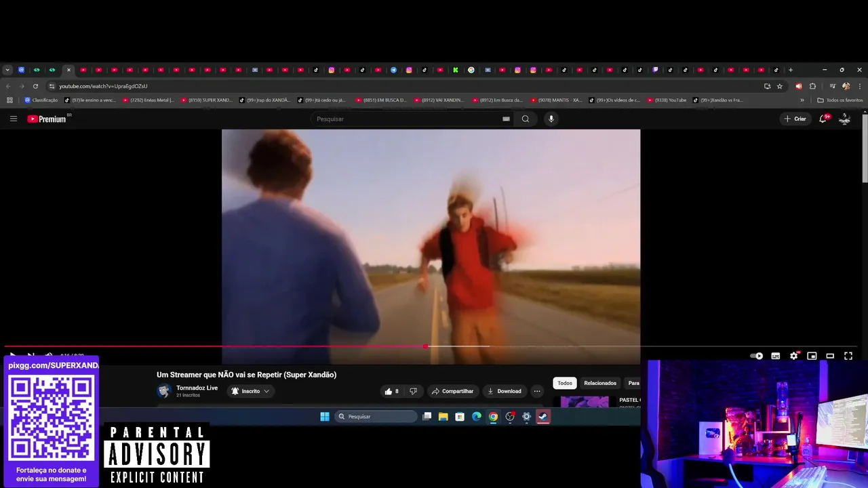This screenshot has width=868, height=488.
Task: View site information icon in address bar
Action: click(52, 86)
